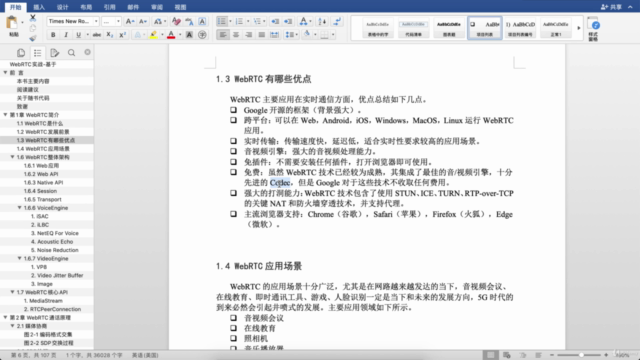The width and height of the screenshot is (640, 360).
Task: Select the Format Painter brush icon
Action: (x=33, y=38)
